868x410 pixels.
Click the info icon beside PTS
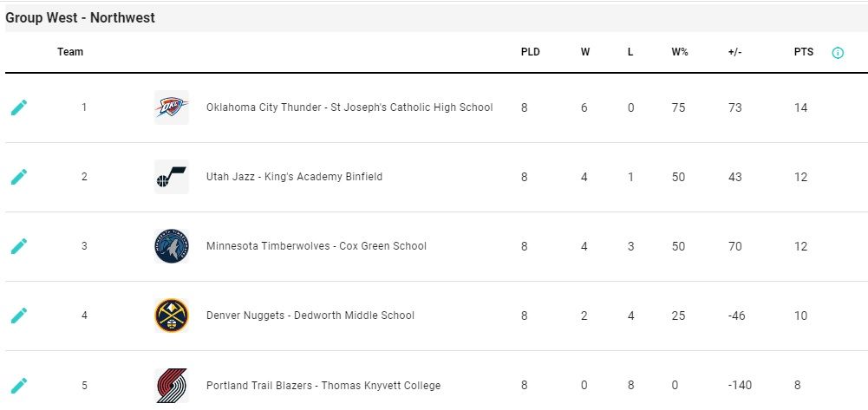click(x=838, y=53)
